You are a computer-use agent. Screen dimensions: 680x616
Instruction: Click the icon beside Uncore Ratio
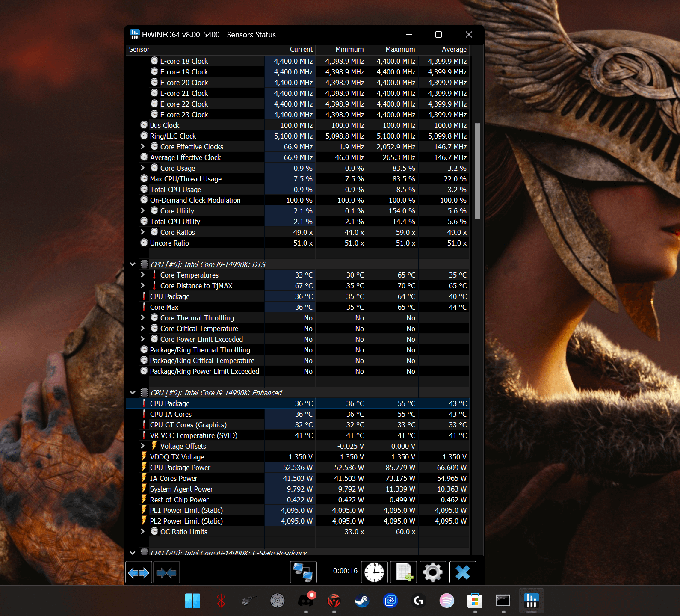click(x=144, y=243)
